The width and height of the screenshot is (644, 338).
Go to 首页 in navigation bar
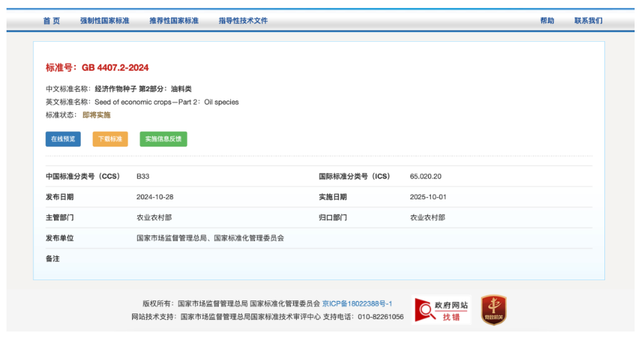(x=51, y=21)
